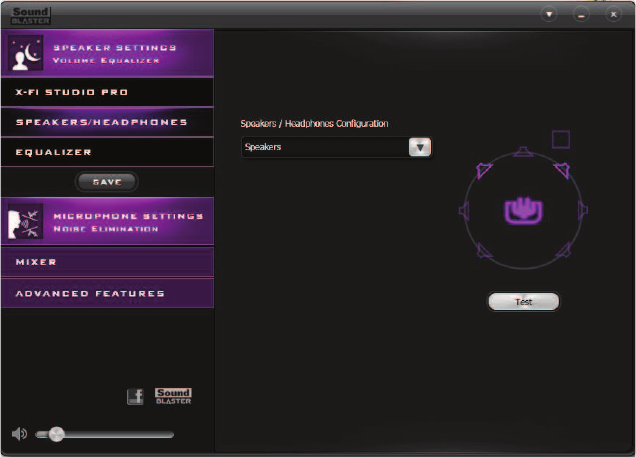Click the moon and person Speaker Settings icon

coord(26,53)
